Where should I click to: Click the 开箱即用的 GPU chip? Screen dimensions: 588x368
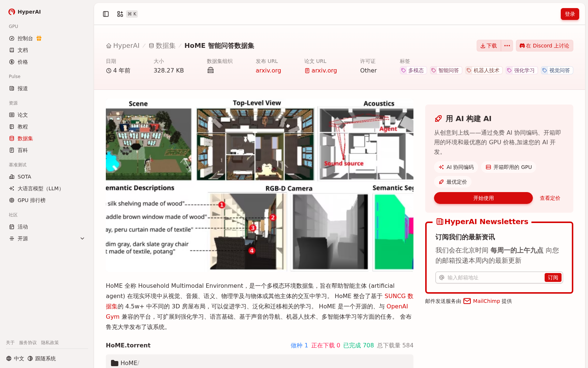(509, 167)
